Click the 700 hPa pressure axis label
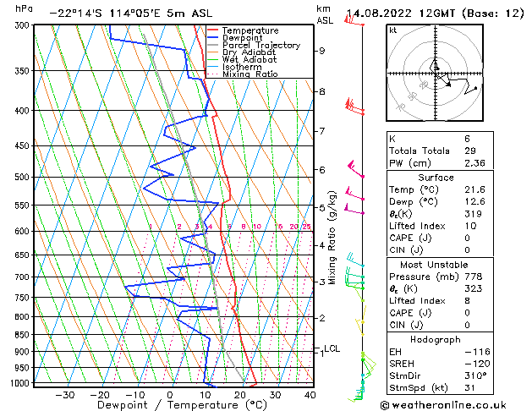The height and width of the screenshot is (411, 532). [x=24, y=277]
